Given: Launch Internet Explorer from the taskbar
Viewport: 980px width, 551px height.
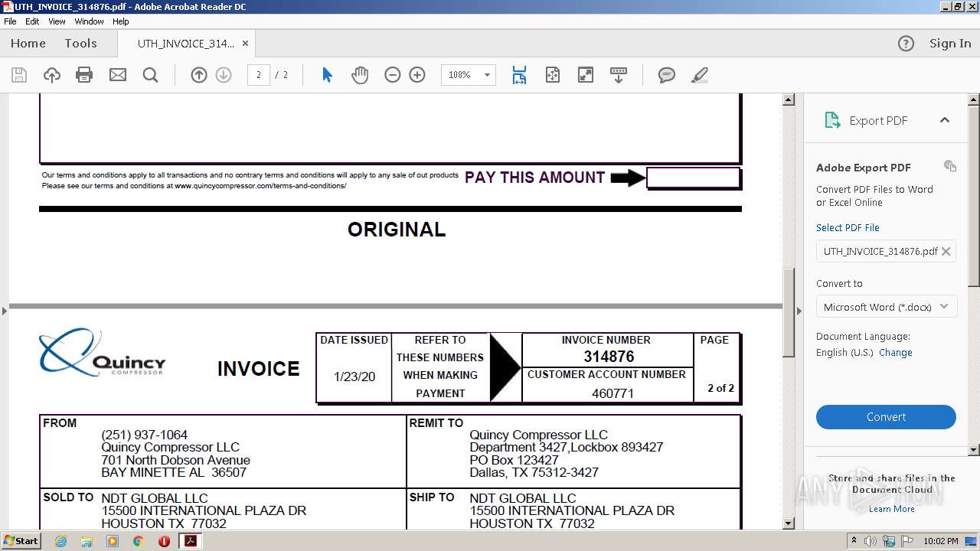Looking at the screenshot, I should (60, 541).
